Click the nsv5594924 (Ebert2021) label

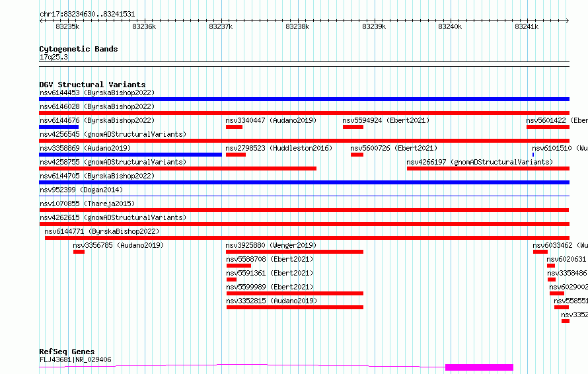386,120
